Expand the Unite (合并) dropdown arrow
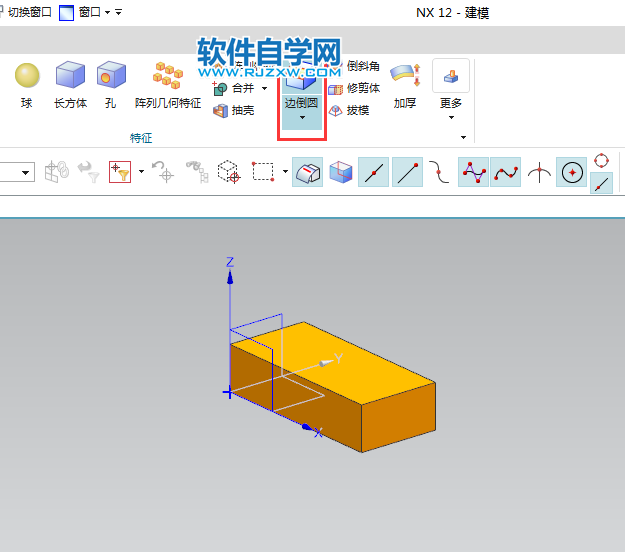625x552 pixels. click(264, 88)
